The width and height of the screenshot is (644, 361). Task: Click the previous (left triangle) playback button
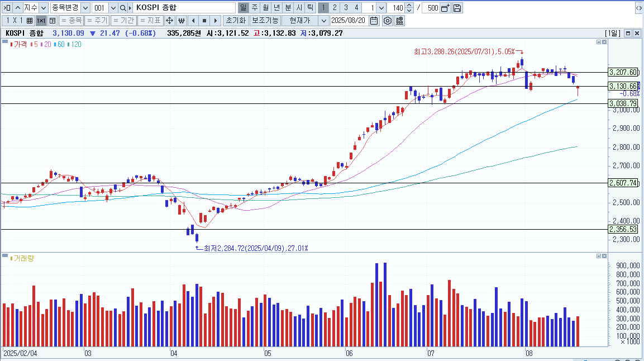point(193,21)
